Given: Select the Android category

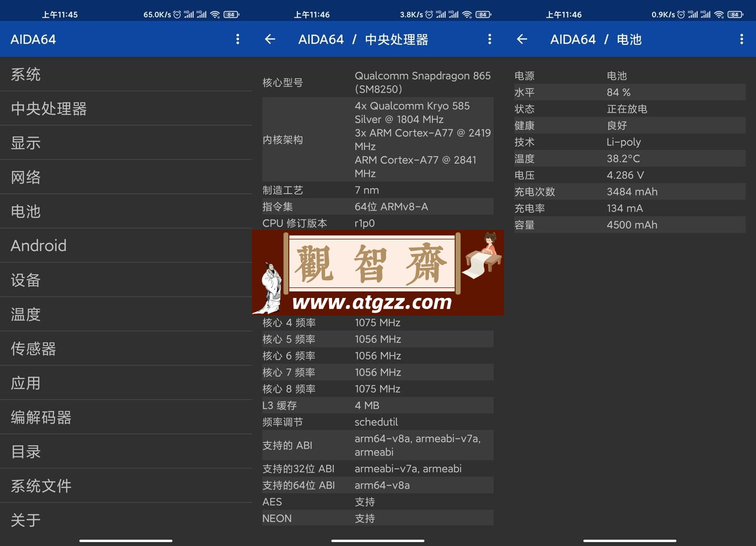Looking at the screenshot, I should [126, 246].
